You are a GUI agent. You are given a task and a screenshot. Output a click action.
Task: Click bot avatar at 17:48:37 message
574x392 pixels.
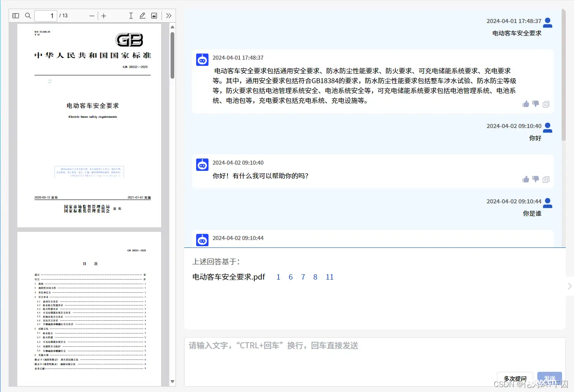pyautogui.click(x=202, y=60)
